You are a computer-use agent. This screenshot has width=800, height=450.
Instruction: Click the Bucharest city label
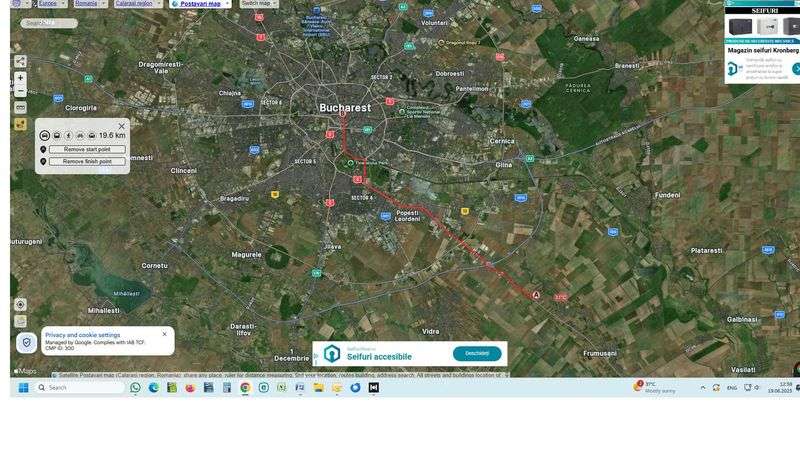tap(345, 108)
